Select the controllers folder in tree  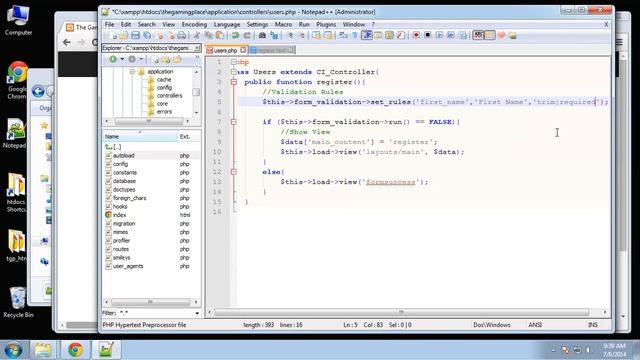169,96
